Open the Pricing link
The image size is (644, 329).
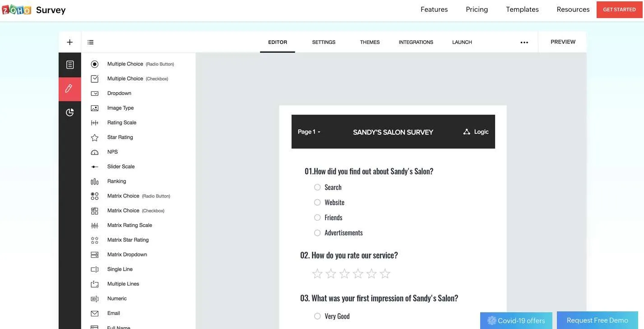[x=477, y=9]
